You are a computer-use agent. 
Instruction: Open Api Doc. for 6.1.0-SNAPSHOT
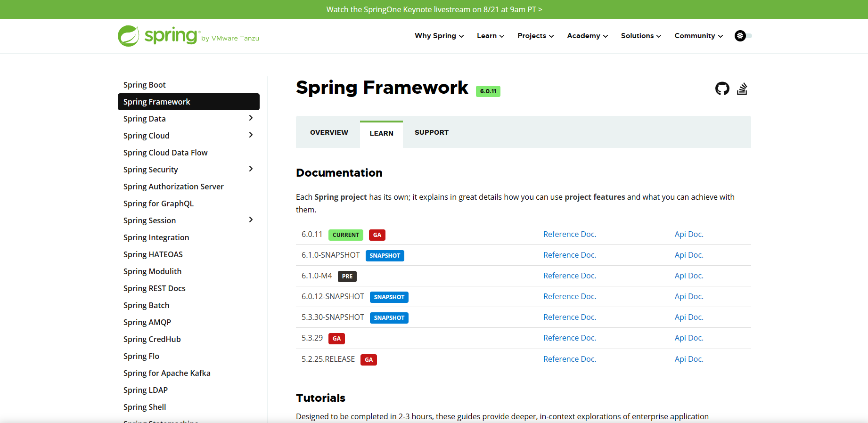click(689, 255)
